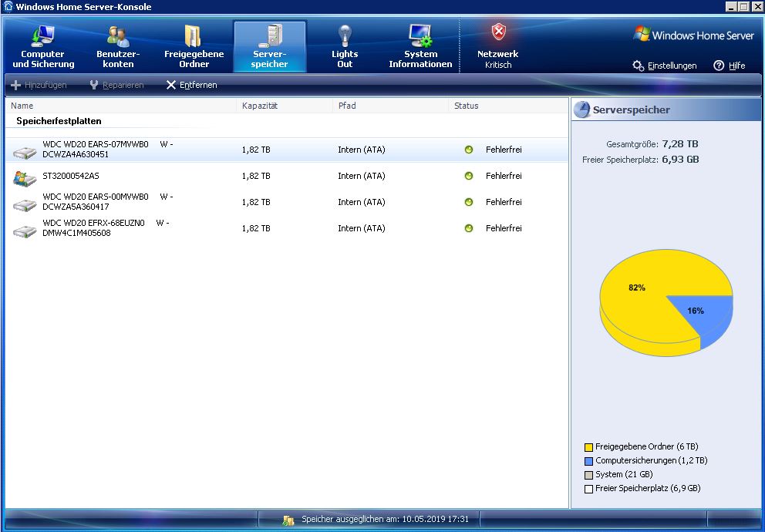Sort by the Pfad column header
Screen dimensions: 765x532
point(390,106)
